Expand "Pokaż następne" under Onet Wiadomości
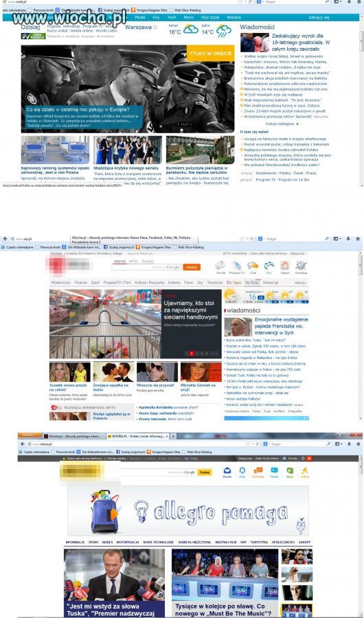Screen dimensions: 364x618 280,124
